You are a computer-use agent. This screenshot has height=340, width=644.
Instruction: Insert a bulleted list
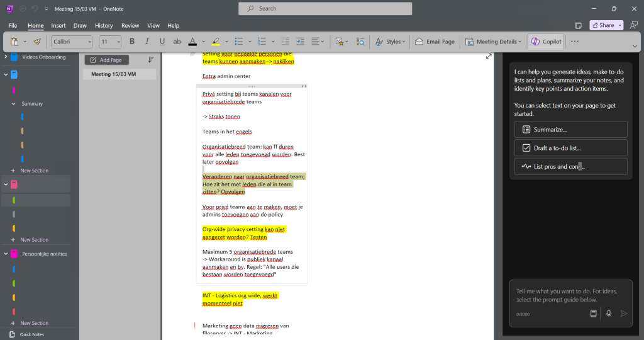pos(238,42)
